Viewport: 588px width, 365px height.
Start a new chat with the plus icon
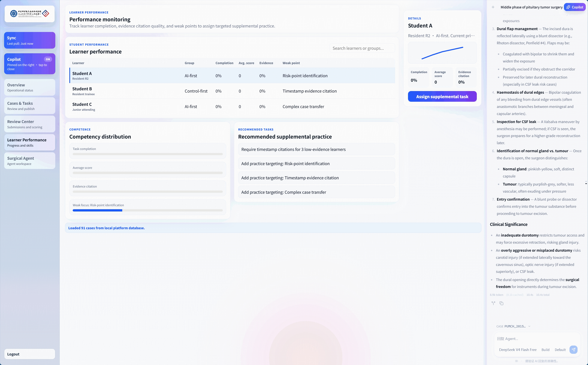pos(493,7)
